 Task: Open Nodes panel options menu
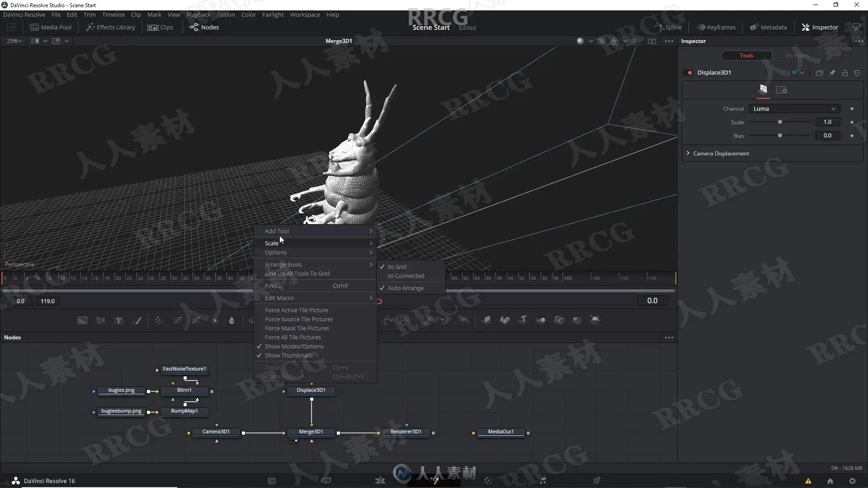669,338
